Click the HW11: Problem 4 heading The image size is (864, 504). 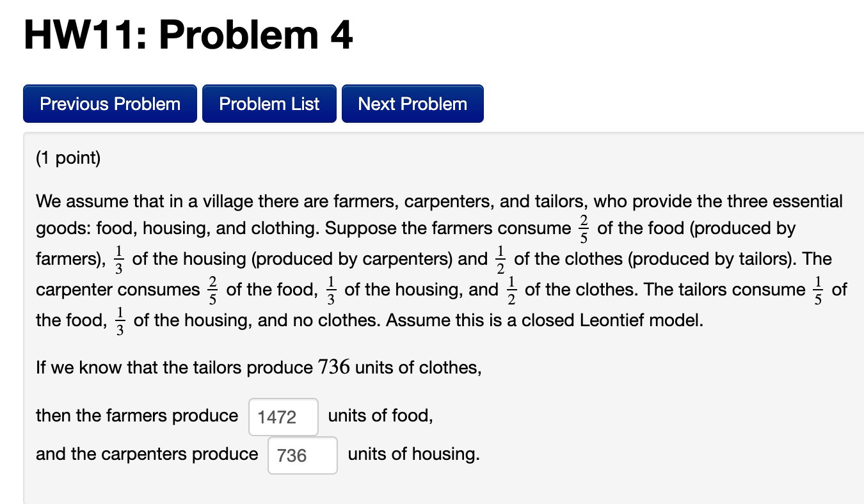tap(186, 35)
